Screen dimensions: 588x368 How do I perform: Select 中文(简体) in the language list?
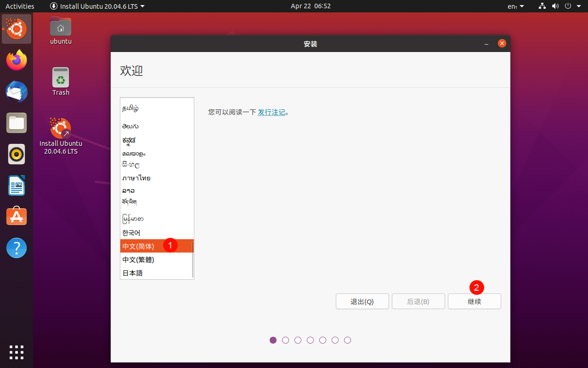157,246
